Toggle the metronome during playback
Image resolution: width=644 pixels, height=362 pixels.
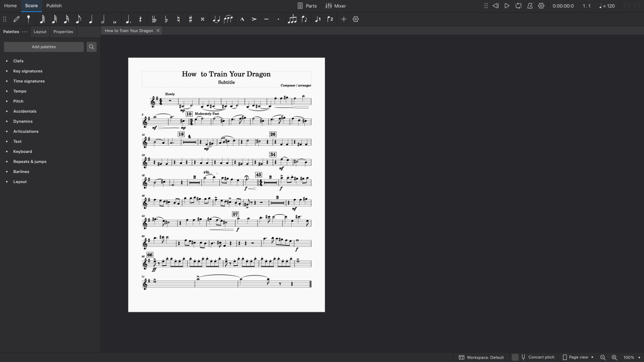pos(530,6)
